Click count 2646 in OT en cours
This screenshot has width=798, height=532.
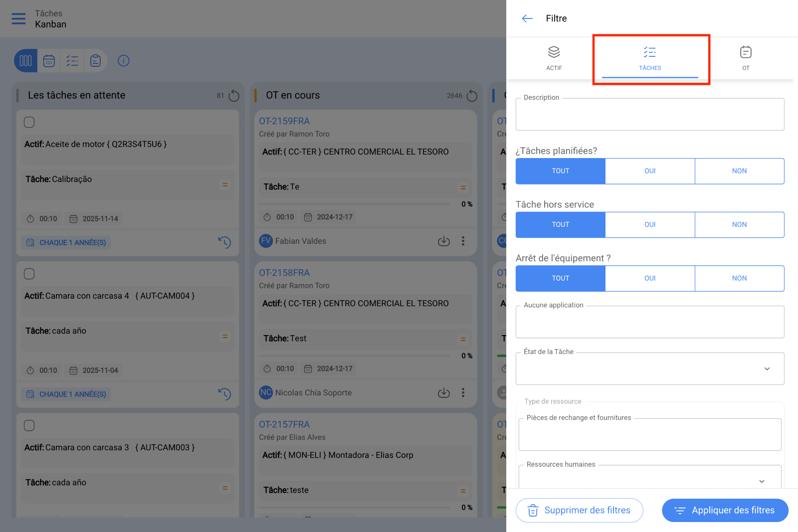click(454, 96)
